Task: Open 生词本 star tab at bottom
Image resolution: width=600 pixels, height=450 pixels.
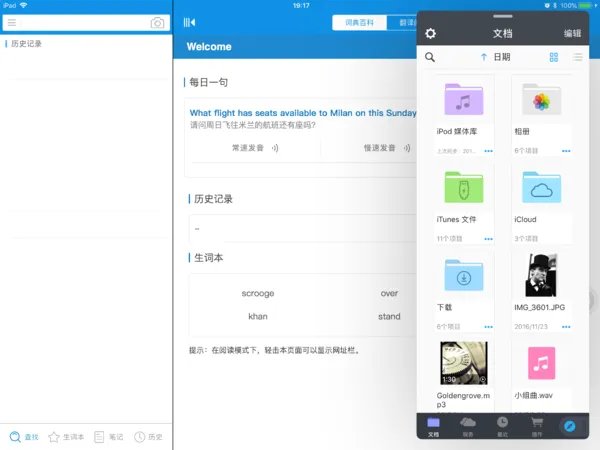Action: tap(66, 437)
